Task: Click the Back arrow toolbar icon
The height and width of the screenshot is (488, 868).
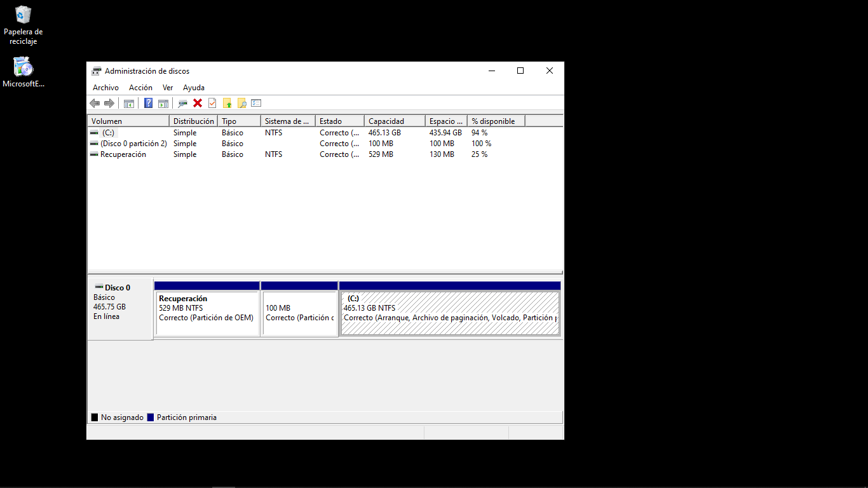Action: [x=95, y=103]
